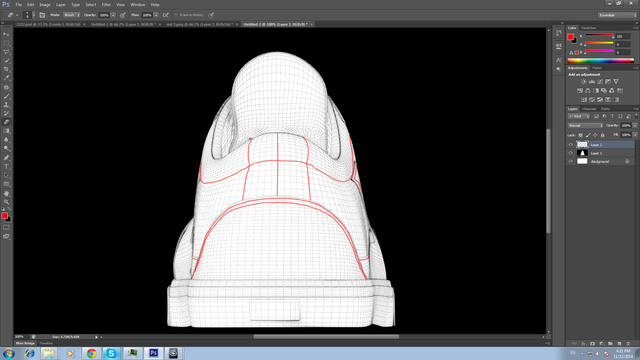
Task: Select the Lasso tool
Action: tap(6, 52)
